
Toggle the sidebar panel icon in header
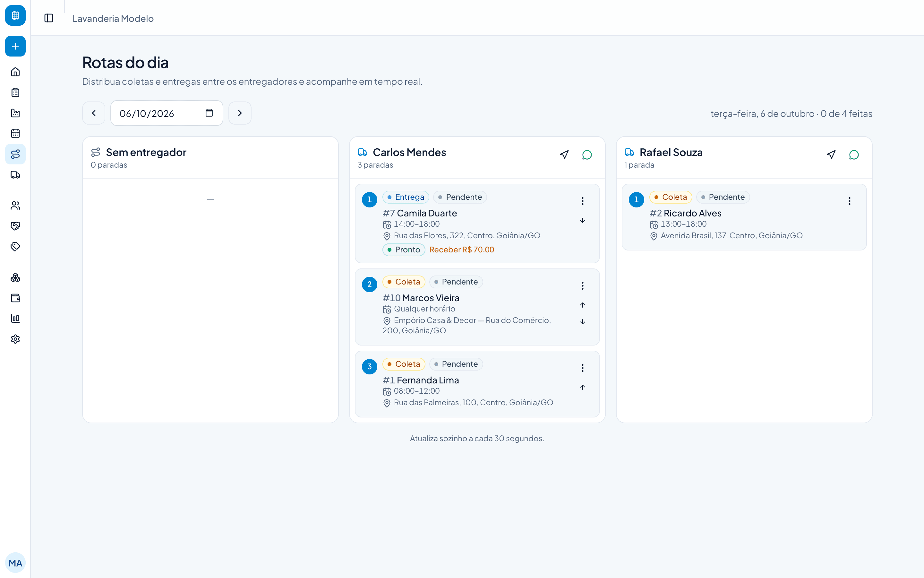[49, 18]
